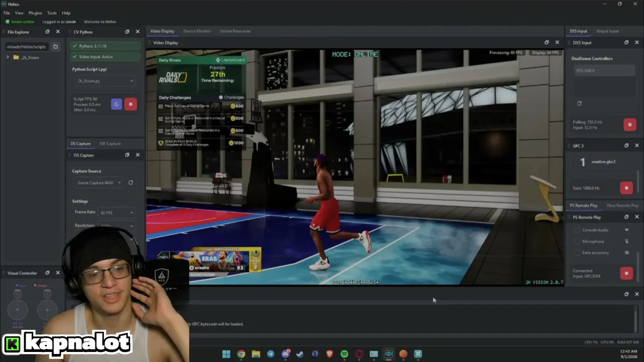Select the PS Remote Play tab
644x362 pixels.
(584, 206)
